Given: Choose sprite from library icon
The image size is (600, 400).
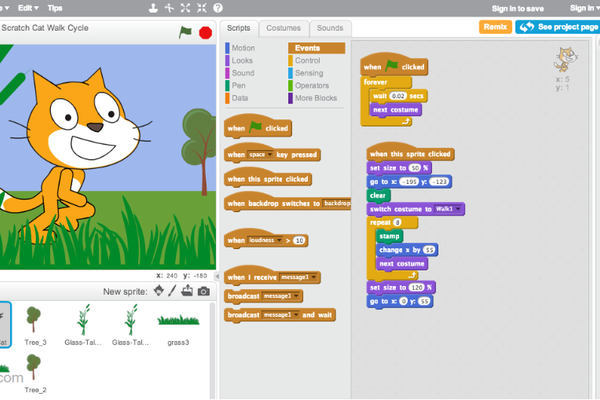Looking at the screenshot, I should [x=159, y=291].
